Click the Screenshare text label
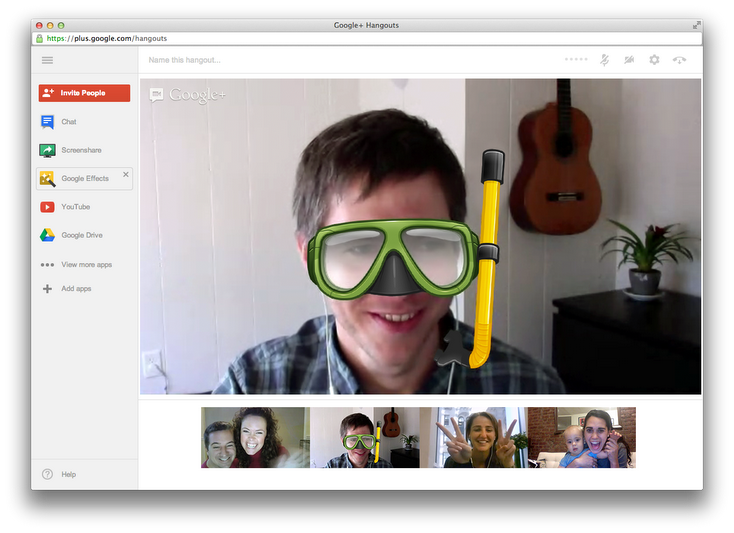The height and width of the screenshot is (533, 734). [81, 150]
